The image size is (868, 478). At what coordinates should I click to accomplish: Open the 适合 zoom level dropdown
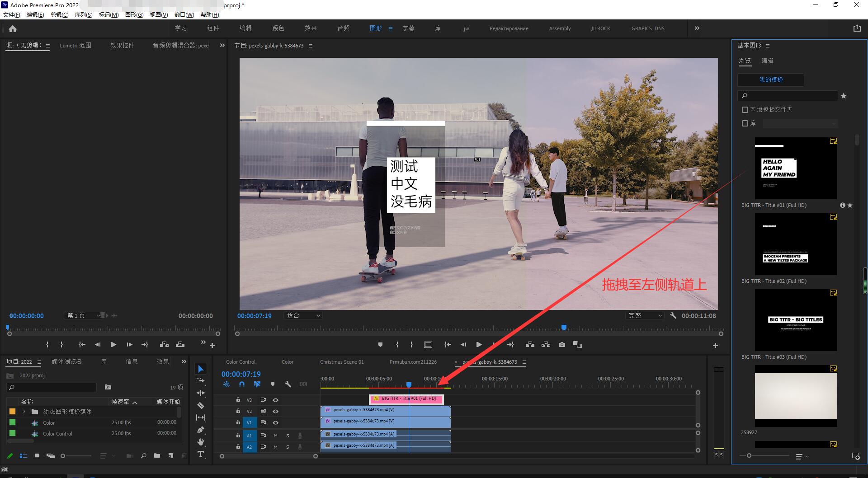[x=304, y=316]
